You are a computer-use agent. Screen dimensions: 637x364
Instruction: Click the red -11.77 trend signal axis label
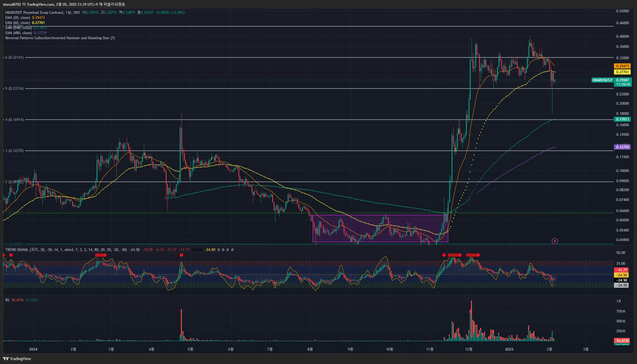[621, 270]
